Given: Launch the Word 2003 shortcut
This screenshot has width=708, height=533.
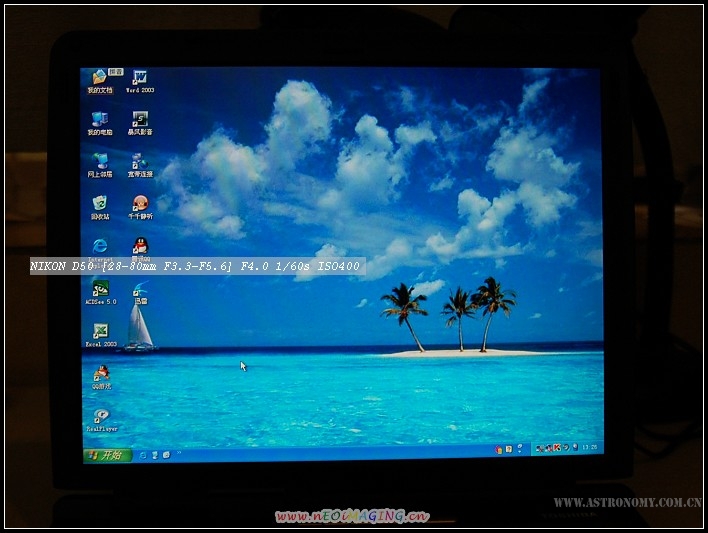Looking at the screenshot, I should click(140, 79).
